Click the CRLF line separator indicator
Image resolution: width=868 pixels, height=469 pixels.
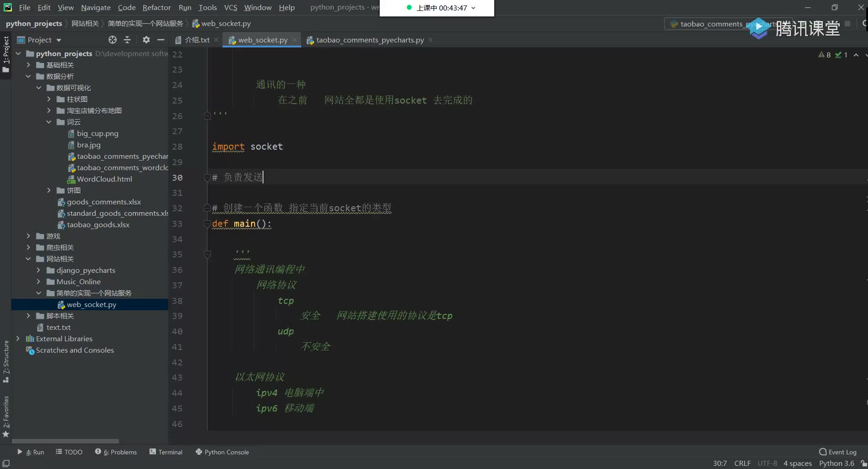point(742,463)
